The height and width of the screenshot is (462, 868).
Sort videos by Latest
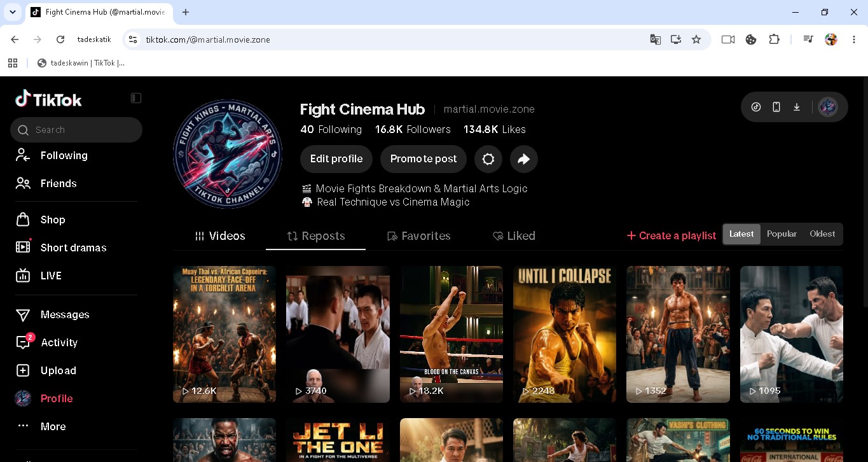click(x=741, y=234)
